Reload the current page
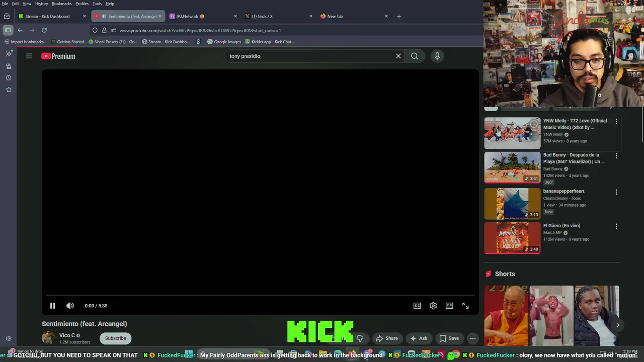This screenshot has width=644, height=362. pos(44,30)
